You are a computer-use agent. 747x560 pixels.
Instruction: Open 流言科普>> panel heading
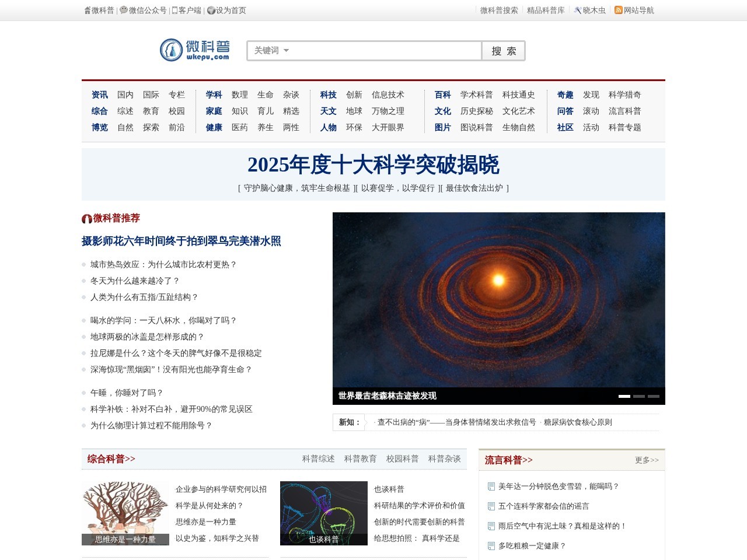pos(509,460)
